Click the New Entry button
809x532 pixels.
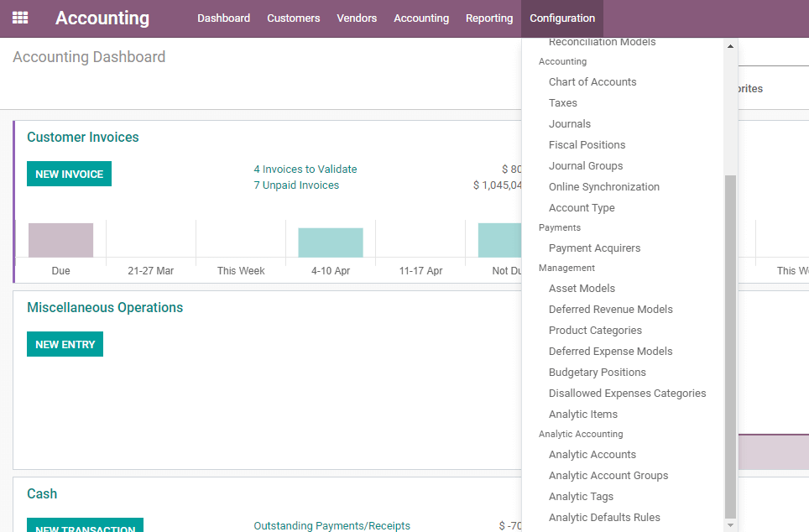[x=65, y=344]
